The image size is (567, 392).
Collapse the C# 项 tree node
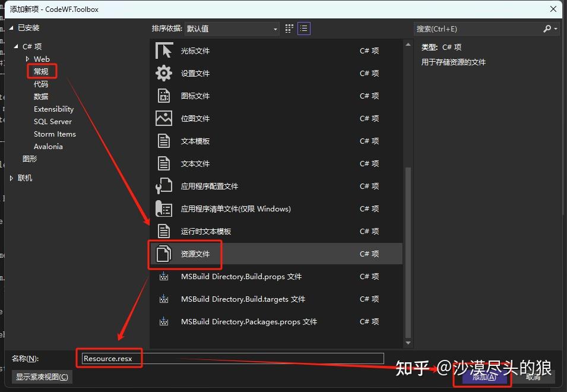(17, 46)
